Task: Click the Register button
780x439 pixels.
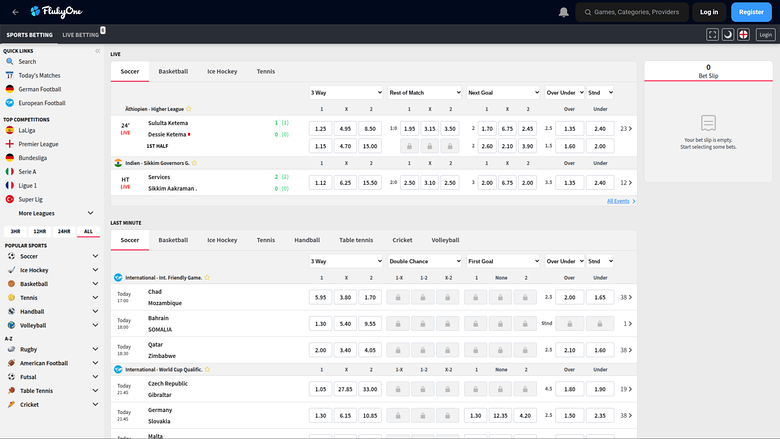Action: (751, 12)
